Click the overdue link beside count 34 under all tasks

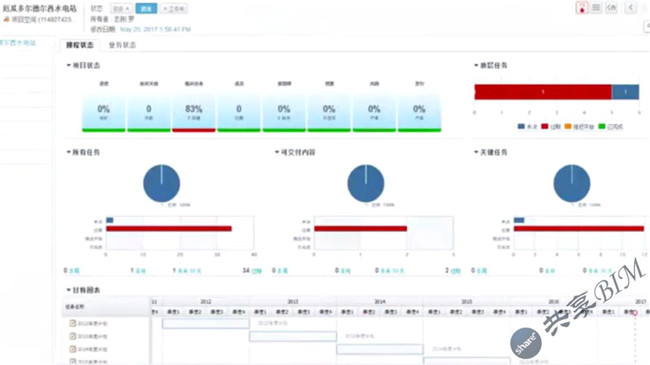click(256, 271)
